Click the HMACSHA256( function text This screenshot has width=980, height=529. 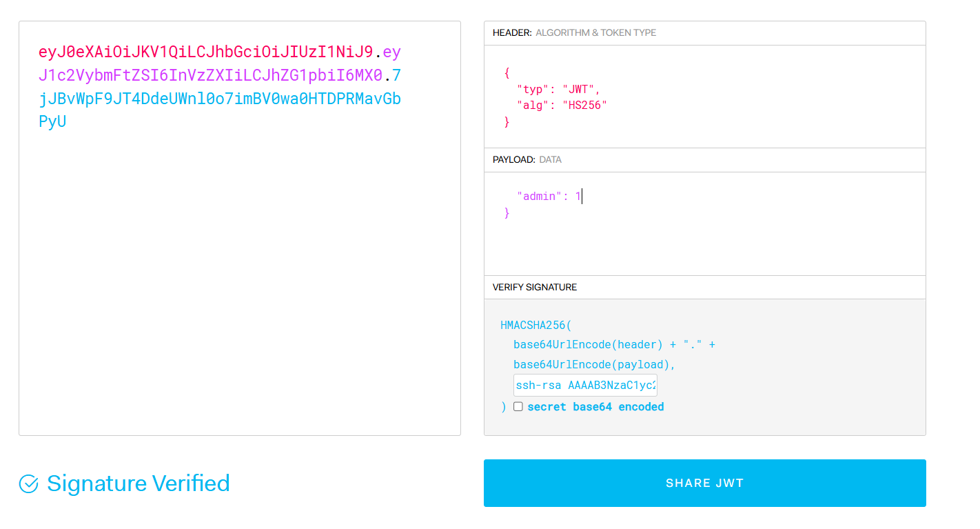point(536,325)
